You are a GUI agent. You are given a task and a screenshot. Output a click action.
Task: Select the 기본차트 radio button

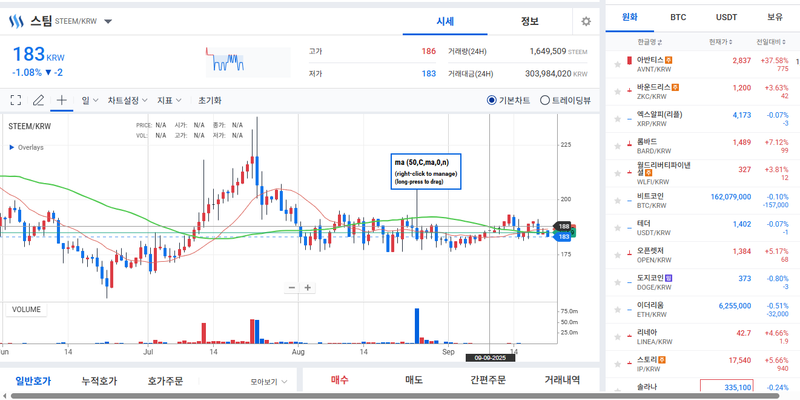(492, 100)
